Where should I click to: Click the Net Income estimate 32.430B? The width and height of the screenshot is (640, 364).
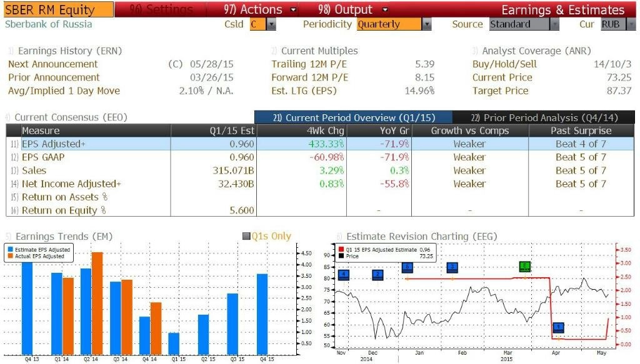pyautogui.click(x=236, y=184)
